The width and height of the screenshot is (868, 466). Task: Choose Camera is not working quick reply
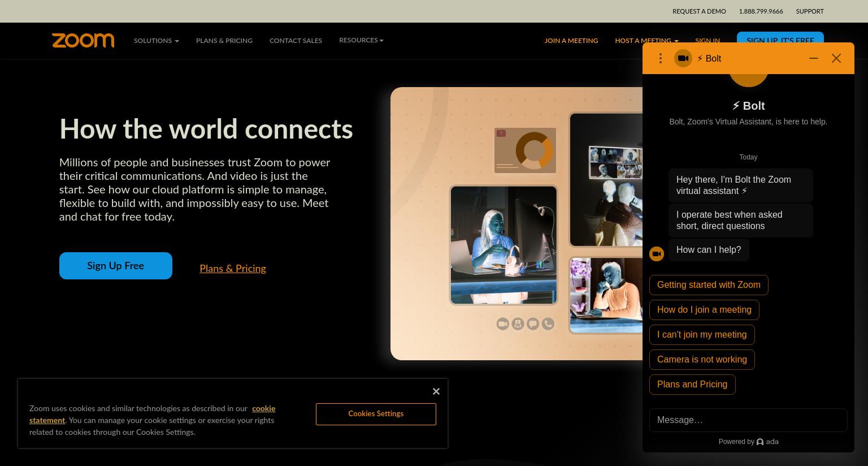click(702, 360)
